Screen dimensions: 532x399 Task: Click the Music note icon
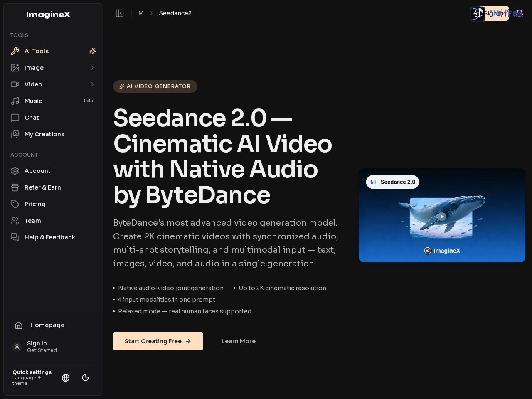point(15,101)
